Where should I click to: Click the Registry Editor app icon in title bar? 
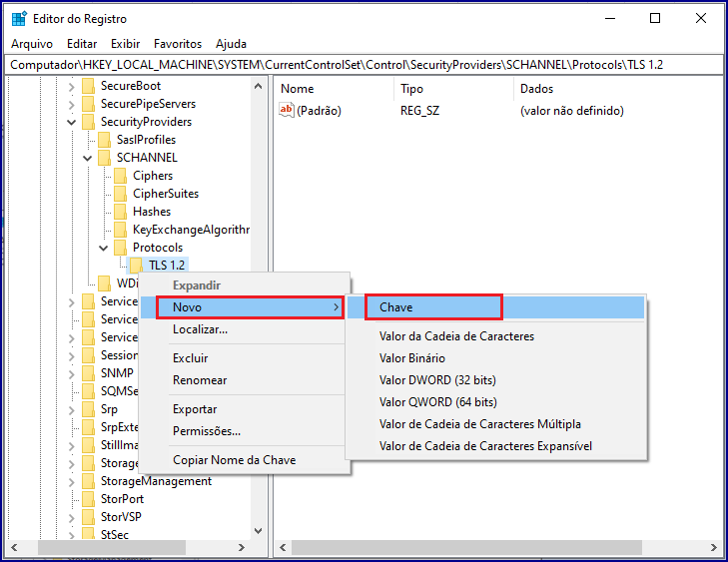[19, 18]
